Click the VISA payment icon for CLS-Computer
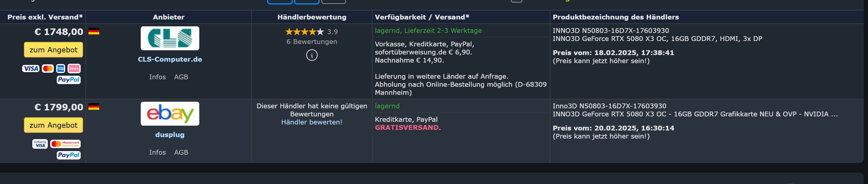 tap(31, 69)
